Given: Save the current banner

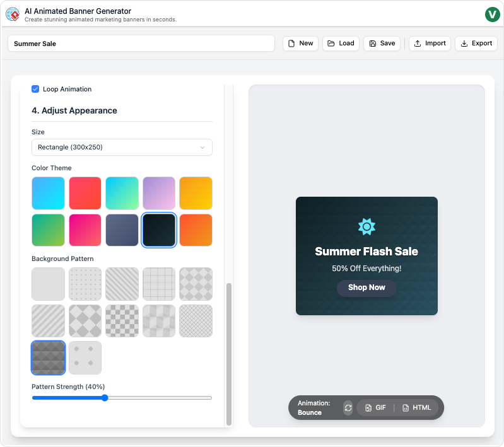Looking at the screenshot, I should [x=382, y=44].
